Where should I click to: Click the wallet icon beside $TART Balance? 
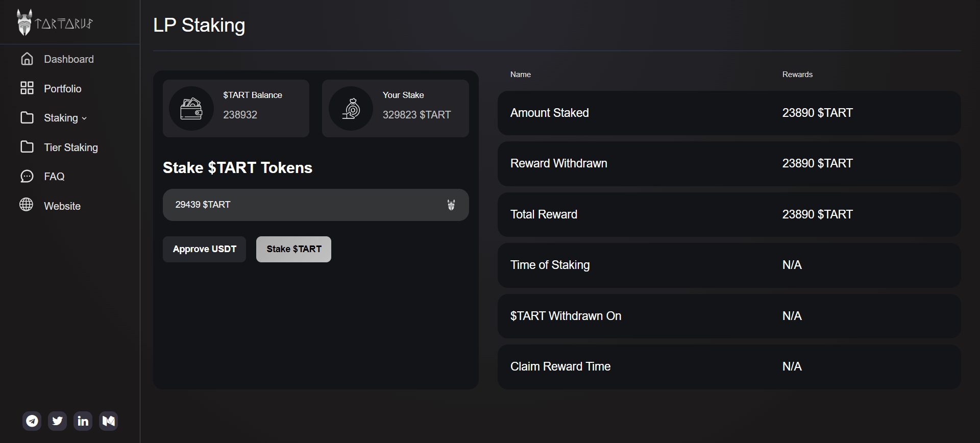[191, 109]
